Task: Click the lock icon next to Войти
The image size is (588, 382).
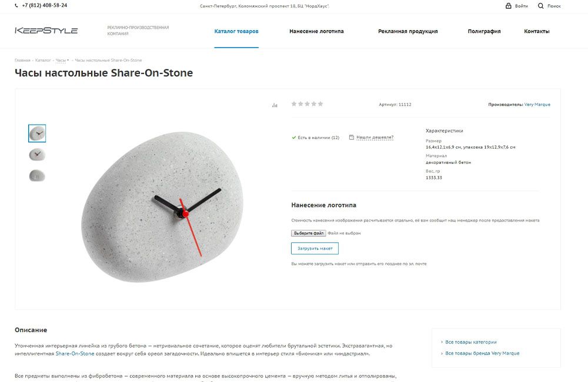Action: 509,6
